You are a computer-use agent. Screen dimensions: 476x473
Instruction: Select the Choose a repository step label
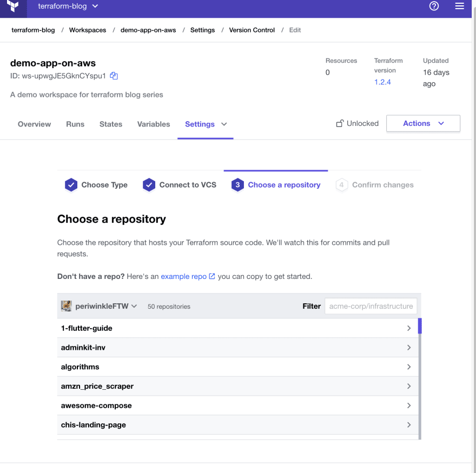(x=284, y=185)
